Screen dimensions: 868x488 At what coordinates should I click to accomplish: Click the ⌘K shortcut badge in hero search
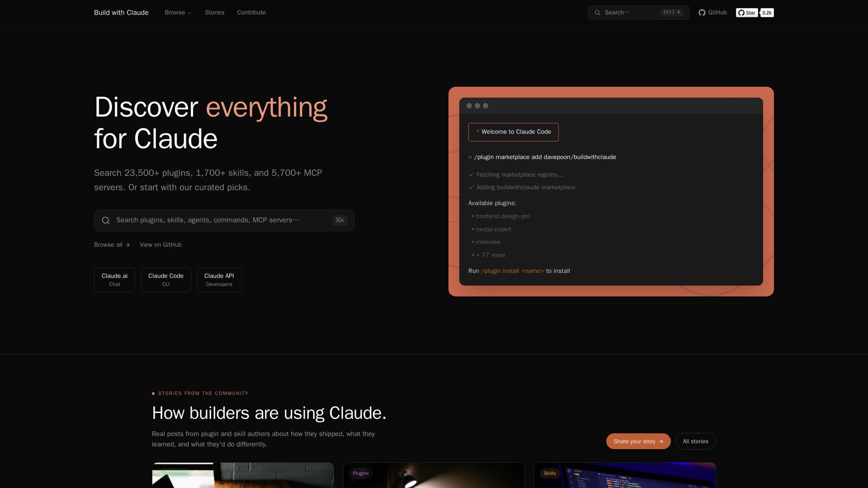tap(340, 220)
